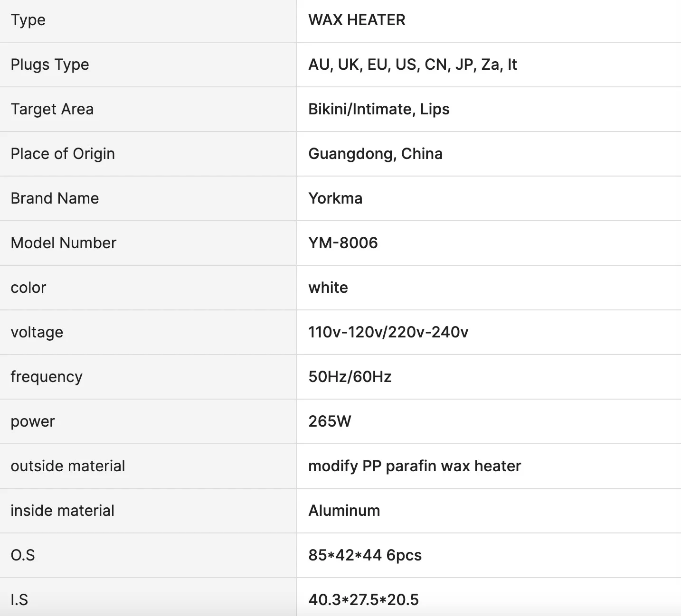Screen dimensions: 681x616
Task: Click the Place of Origin label
Action: (63, 154)
